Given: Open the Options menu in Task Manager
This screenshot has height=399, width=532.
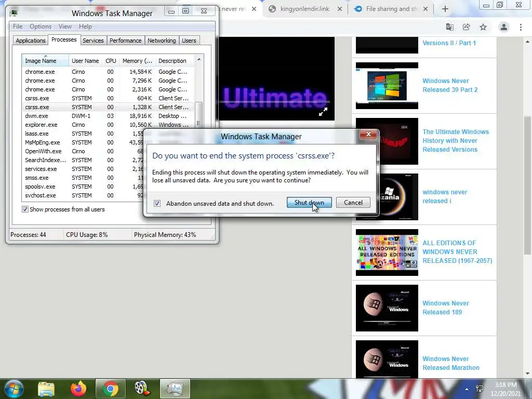Looking at the screenshot, I should tap(41, 26).
